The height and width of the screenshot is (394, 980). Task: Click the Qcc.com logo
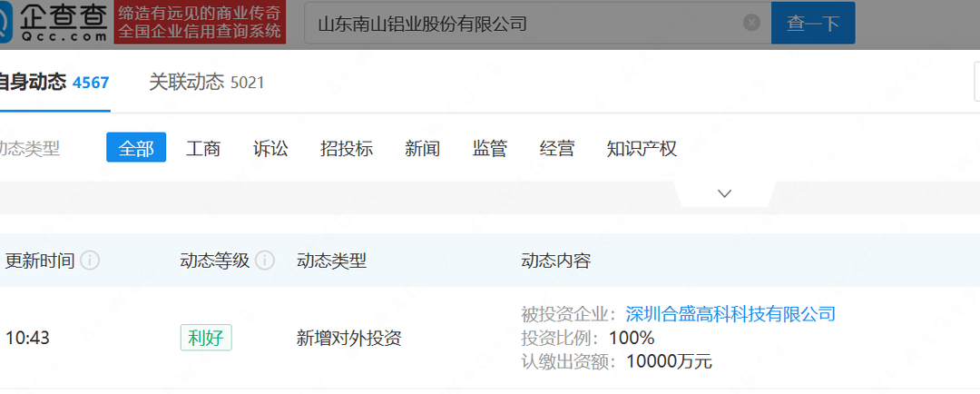coord(53,23)
